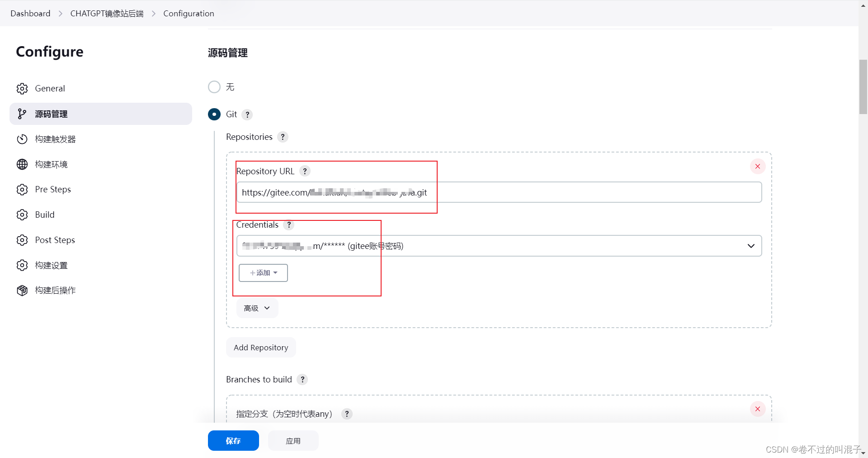
Task: Click the Add Repository button
Action: (x=261, y=348)
